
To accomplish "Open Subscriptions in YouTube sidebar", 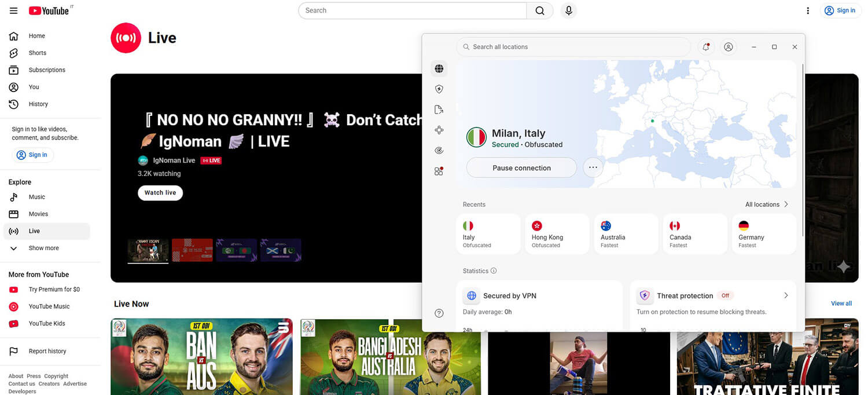I will coord(47,70).
